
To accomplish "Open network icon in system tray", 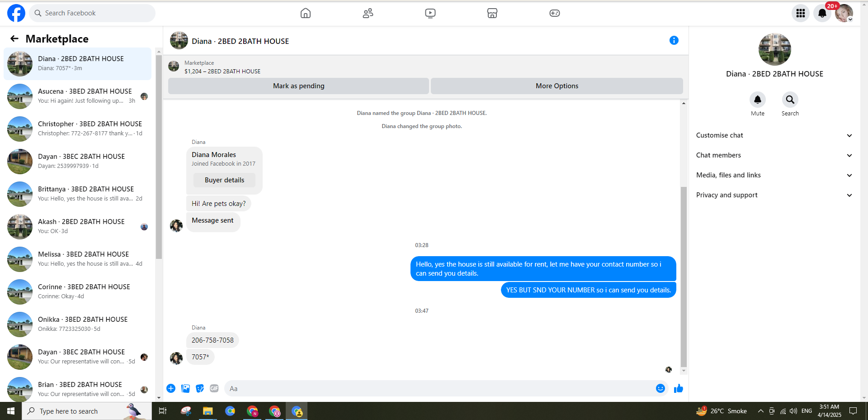I will coord(783,411).
